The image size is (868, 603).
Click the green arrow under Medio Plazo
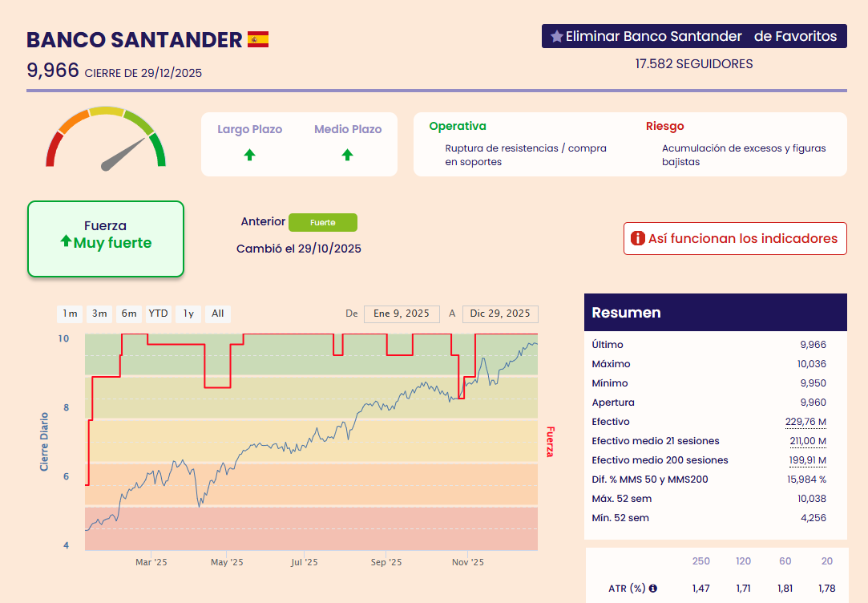(x=348, y=155)
